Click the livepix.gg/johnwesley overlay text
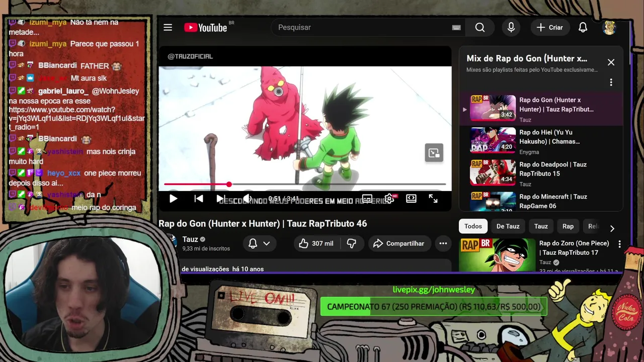 [x=434, y=290]
